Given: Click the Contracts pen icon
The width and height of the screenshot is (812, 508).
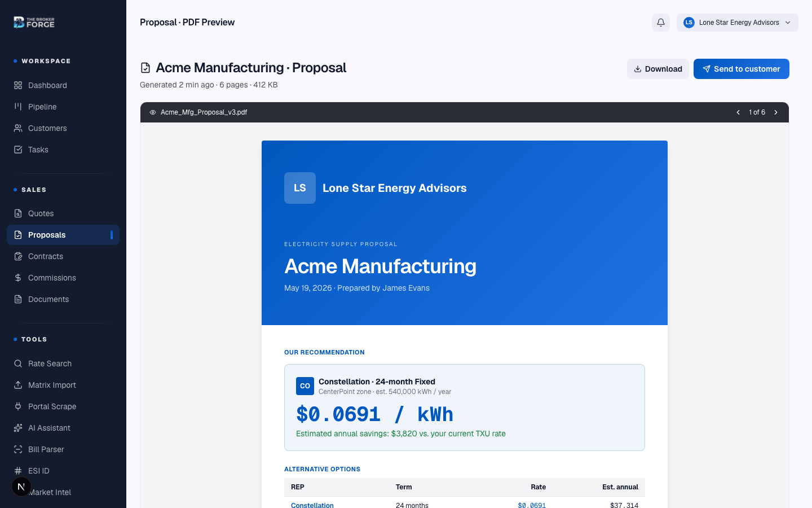Looking at the screenshot, I should click(18, 256).
